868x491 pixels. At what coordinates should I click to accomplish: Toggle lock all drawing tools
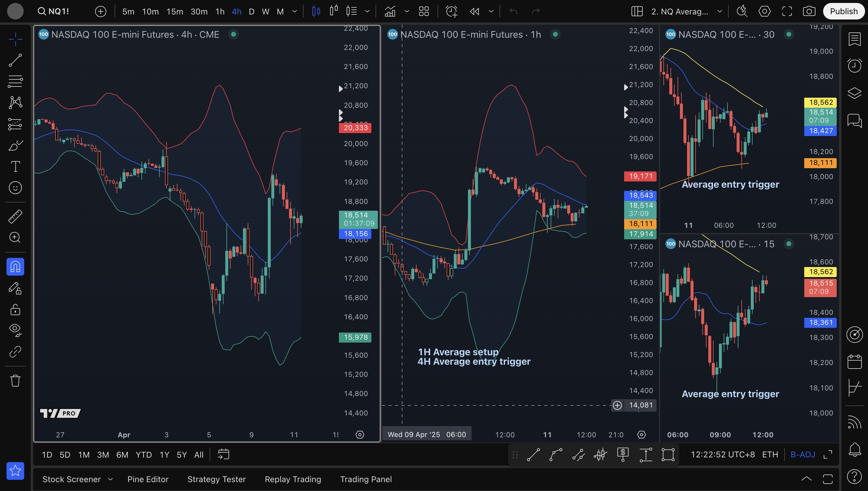15,310
